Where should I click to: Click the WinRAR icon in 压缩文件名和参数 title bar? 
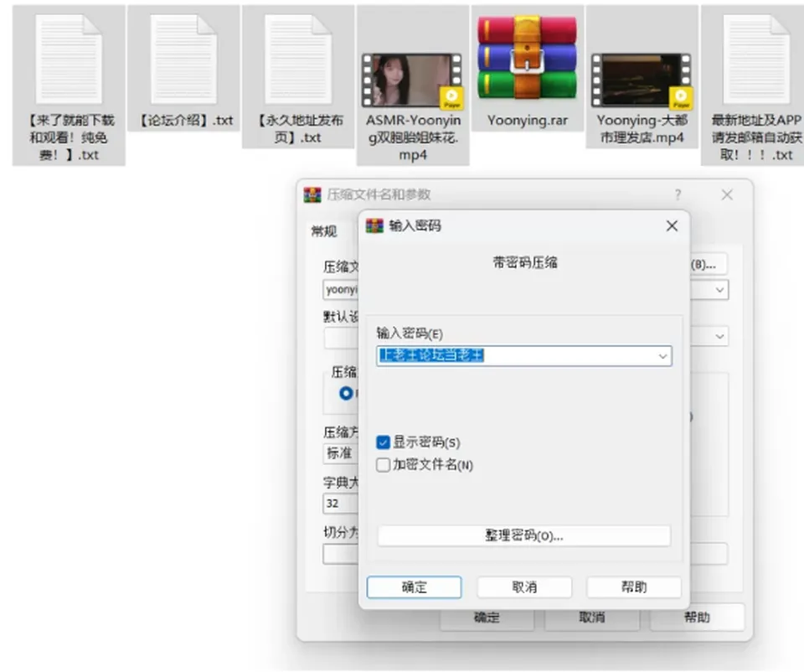312,194
